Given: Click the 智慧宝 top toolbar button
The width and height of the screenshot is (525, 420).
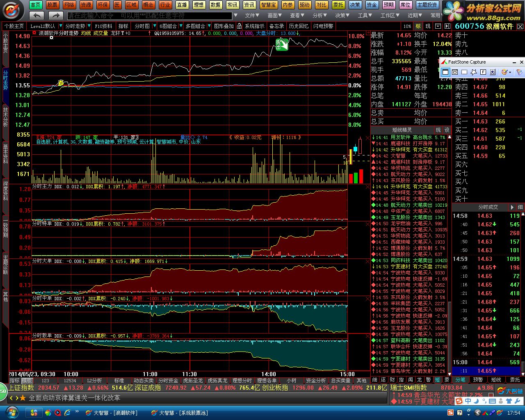Looking at the screenshot, I should pyautogui.click(x=268, y=5).
